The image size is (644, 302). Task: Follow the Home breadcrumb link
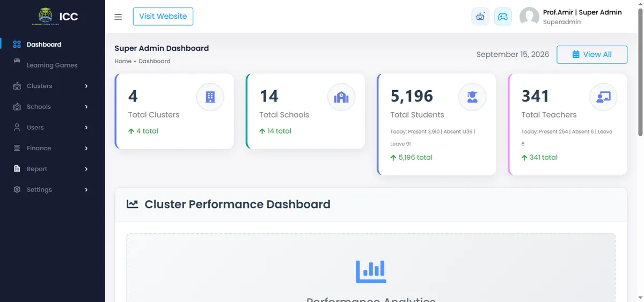click(x=123, y=61)
